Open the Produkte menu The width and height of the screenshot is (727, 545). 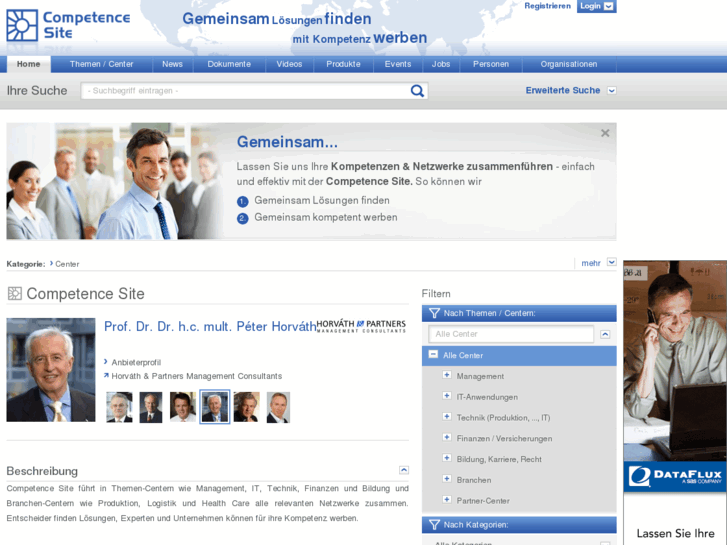point(344,64)
